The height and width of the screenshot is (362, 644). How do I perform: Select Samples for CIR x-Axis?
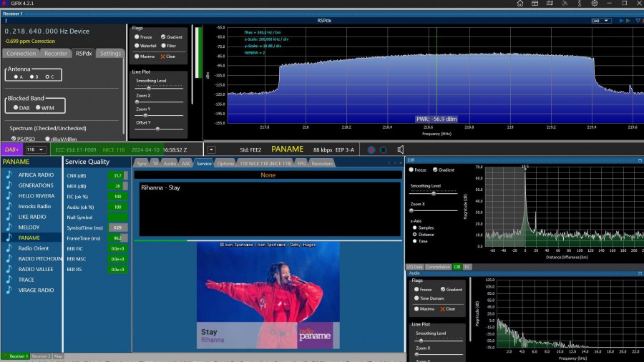coord(415,228)
